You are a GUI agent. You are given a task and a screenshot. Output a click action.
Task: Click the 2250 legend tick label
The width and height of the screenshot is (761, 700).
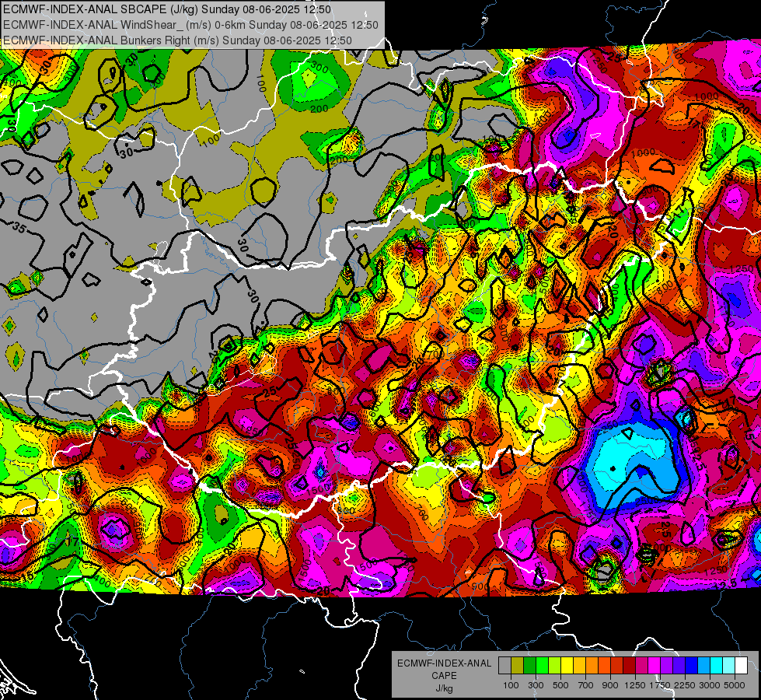click(686, 685)
